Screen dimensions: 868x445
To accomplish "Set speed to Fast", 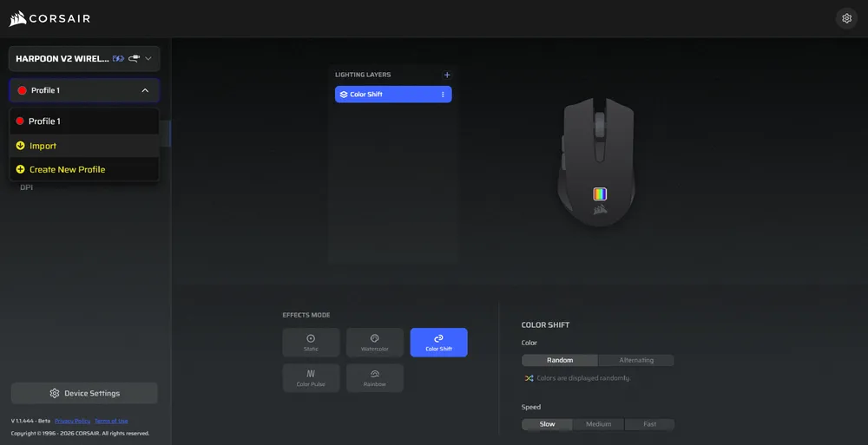I will pyautogui.click(x=650, y=424).
